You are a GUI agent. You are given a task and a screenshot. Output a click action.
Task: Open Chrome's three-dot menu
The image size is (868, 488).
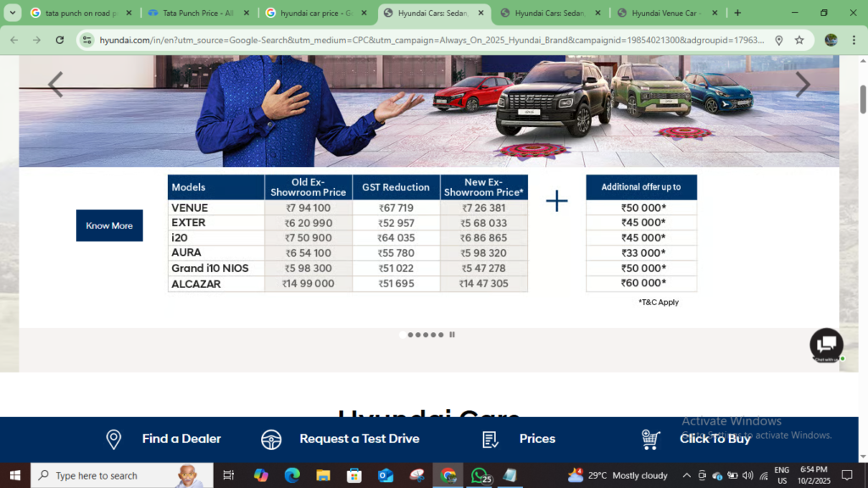854,40
